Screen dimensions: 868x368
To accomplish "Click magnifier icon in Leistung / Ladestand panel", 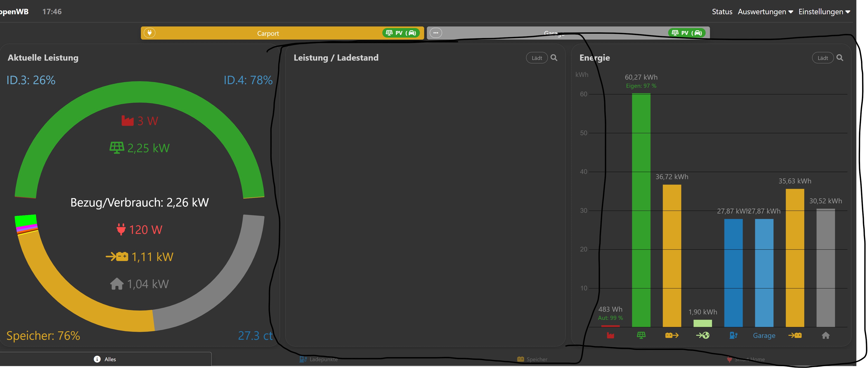I will coord(554,58).
